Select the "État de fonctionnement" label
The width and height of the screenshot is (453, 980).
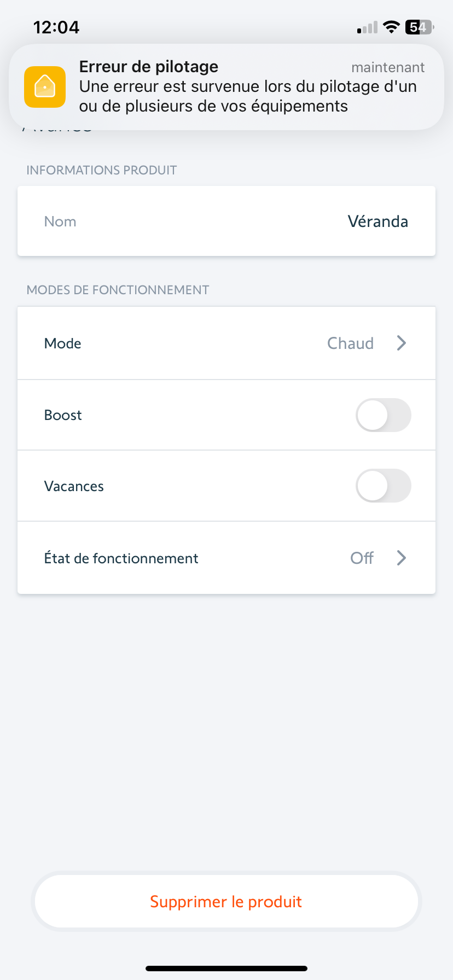(x=121, y=558)
